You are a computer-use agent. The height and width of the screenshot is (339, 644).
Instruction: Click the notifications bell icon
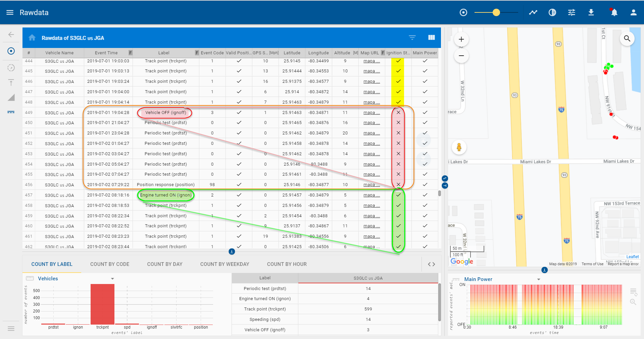point(614,12)
